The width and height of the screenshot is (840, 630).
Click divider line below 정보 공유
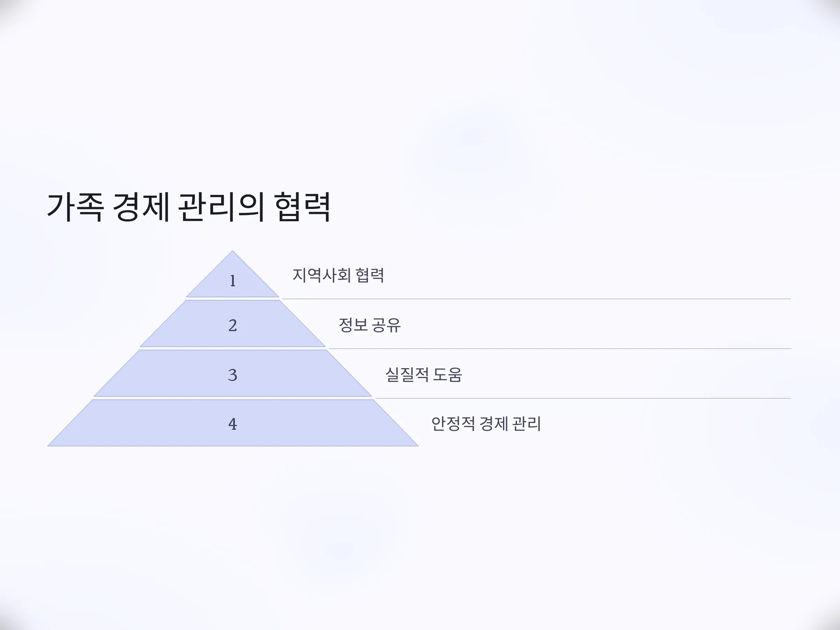pyautogui.click(x=560, y=349)
